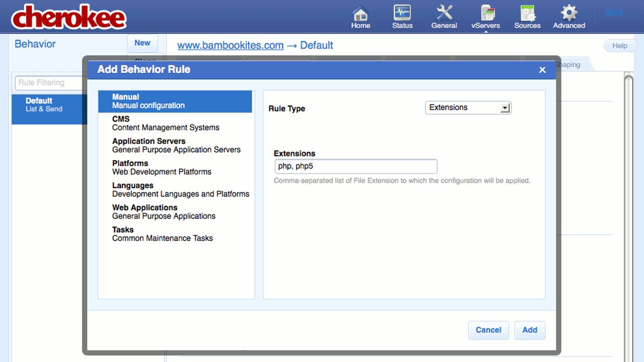Click Help in the top right
The height and width of the screenshot is (362, 644).
click(x=620, y=45)
